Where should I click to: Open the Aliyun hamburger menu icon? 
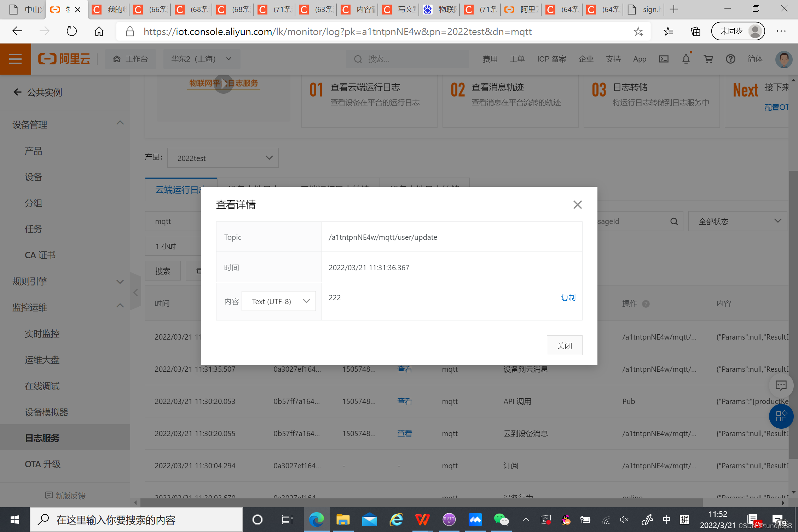click(15, 59)
